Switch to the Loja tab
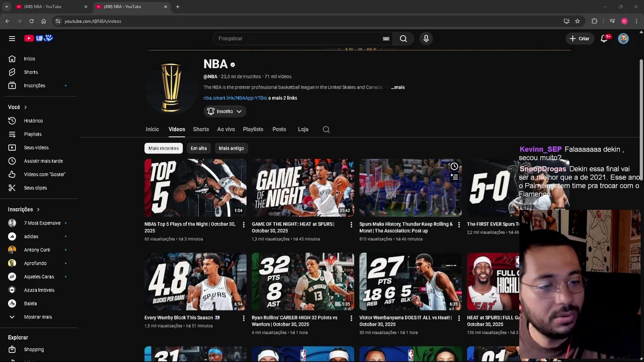This screenshot has height=362, width=644. click(x=303, y=129)
